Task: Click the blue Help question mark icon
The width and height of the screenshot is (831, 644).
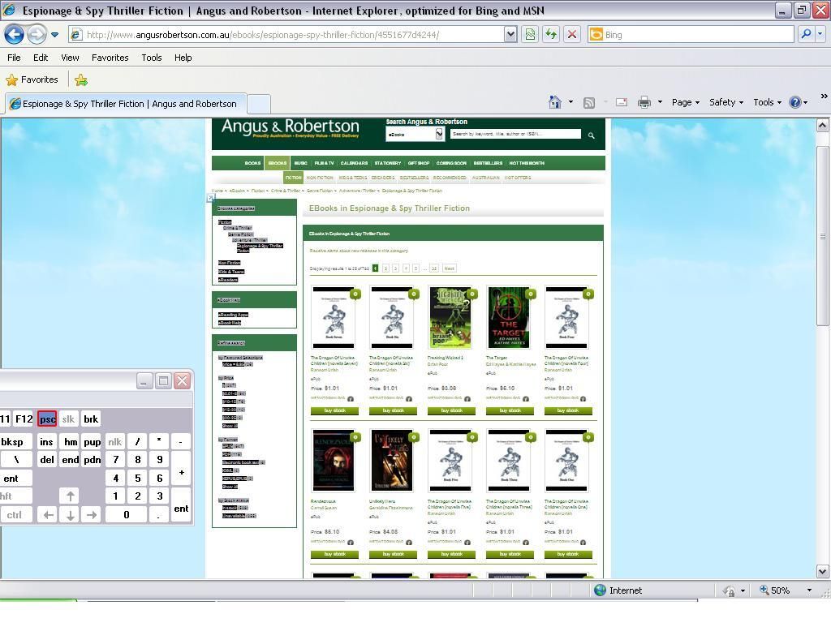Action: [x=795, y=102]
